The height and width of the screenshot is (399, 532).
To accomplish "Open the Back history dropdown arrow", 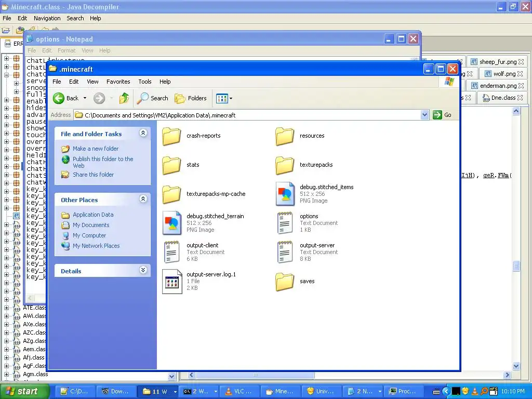I will point(85,98).
